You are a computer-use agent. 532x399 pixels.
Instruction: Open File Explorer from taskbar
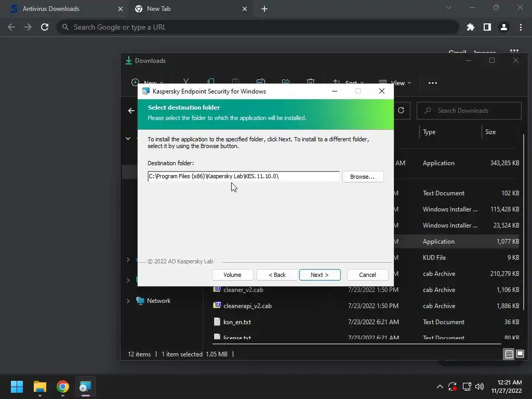coord(39,387)
